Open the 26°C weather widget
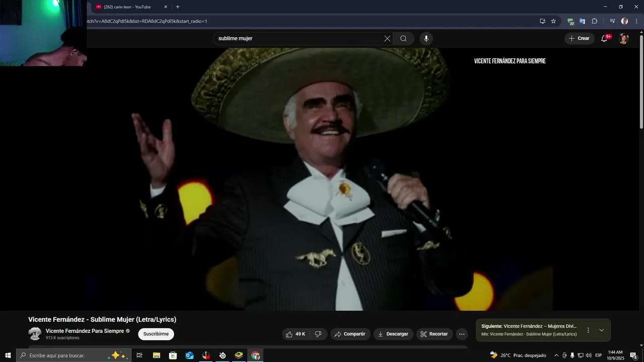The image size is (644, 362). (518, 355)
